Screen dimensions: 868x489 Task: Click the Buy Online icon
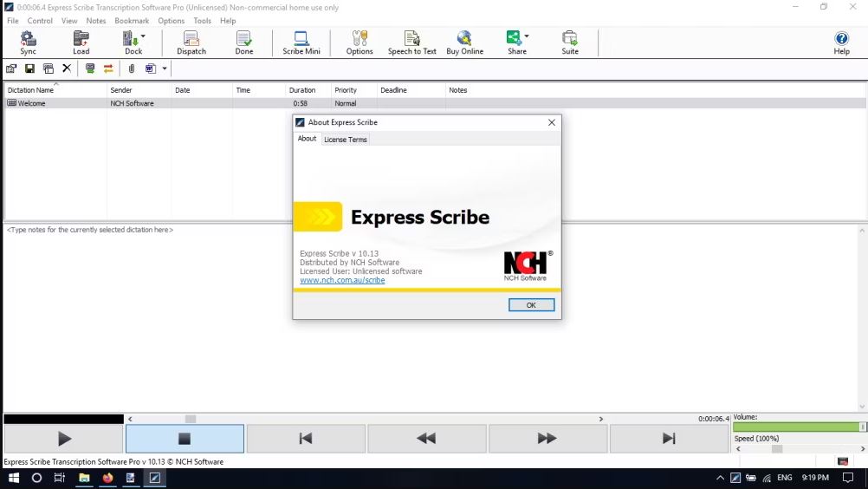(x=464, y=42)
